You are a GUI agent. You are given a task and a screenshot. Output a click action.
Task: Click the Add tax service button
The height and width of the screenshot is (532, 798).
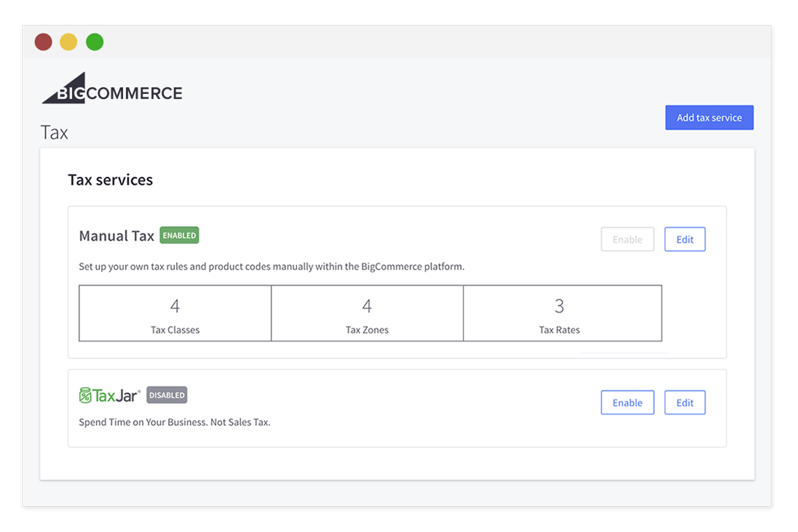(x=709, y=118)
